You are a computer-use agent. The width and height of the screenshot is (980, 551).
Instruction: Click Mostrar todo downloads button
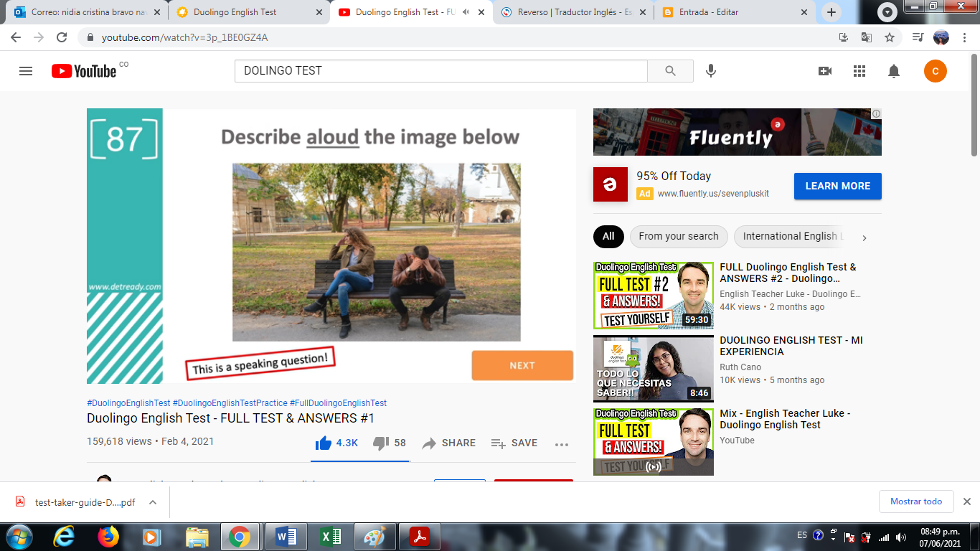coord(916,501)
